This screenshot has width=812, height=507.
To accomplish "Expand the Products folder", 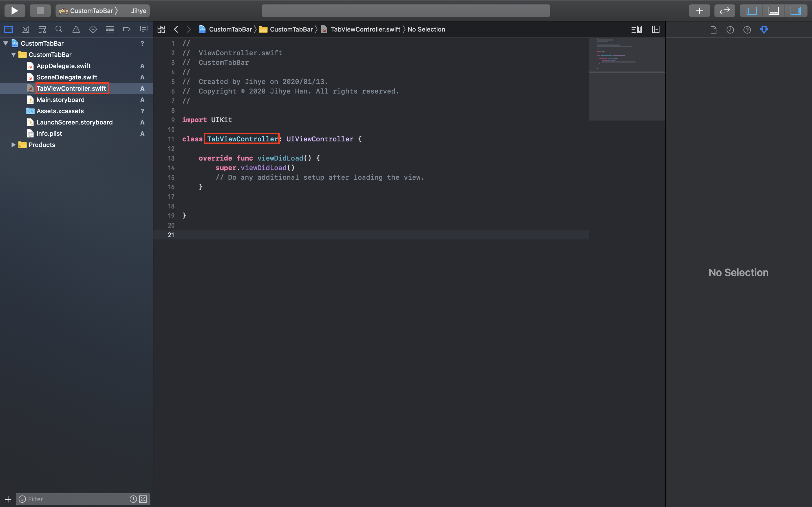I will [x=14, y=145].
